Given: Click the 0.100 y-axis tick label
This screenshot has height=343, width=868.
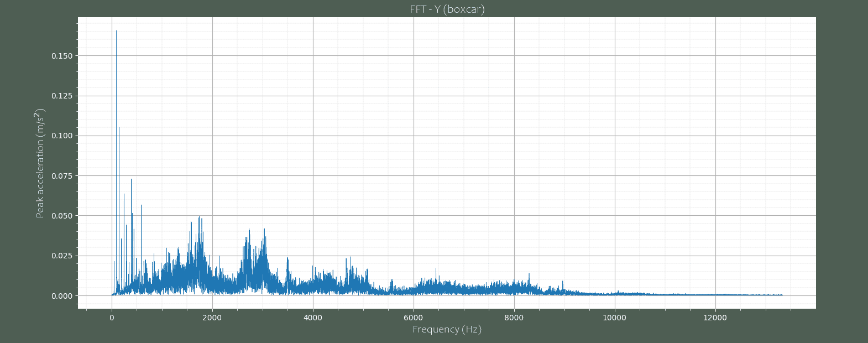Looking at the screenshot, I should [x=62, y=136].
